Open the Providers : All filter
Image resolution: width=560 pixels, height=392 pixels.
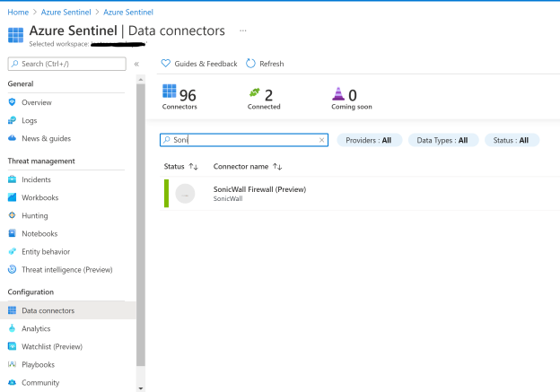(x=369, y=140)
